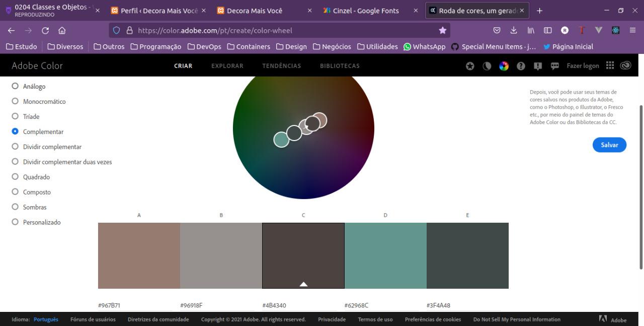
Task: Open the Firefox downloads icon
Action: 514,30
